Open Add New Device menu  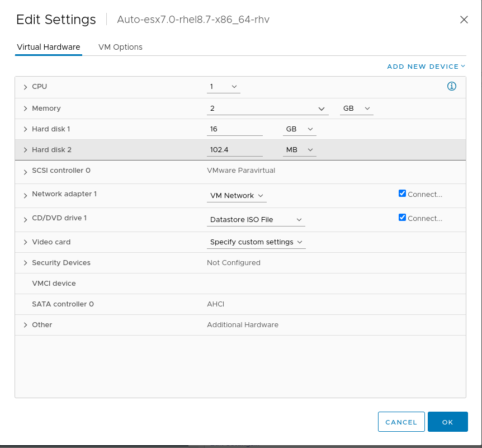[426, 67]
